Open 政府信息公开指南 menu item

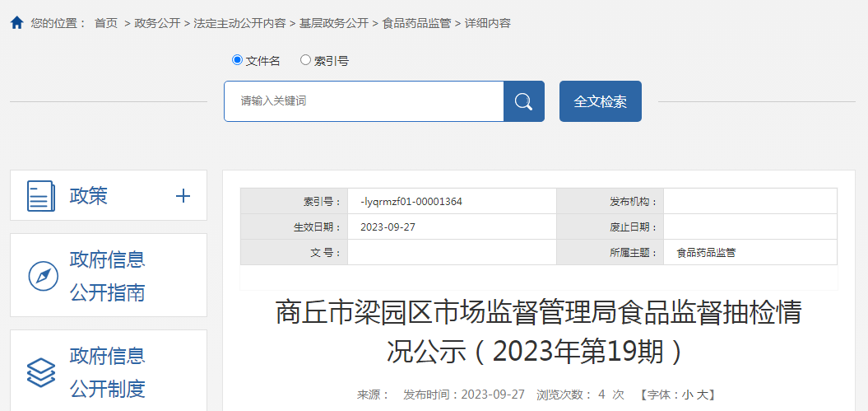pos(107,276)
